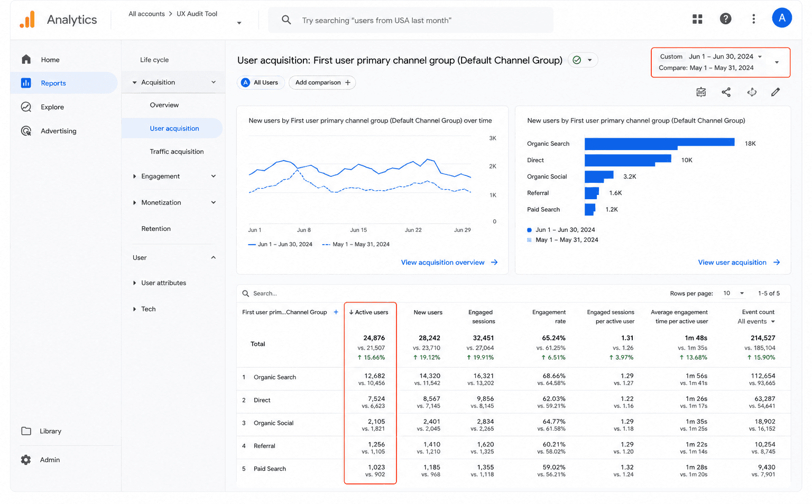Collapse the User section chevron
The width and height of the screenshot is (812, 504).
[214, 258]
